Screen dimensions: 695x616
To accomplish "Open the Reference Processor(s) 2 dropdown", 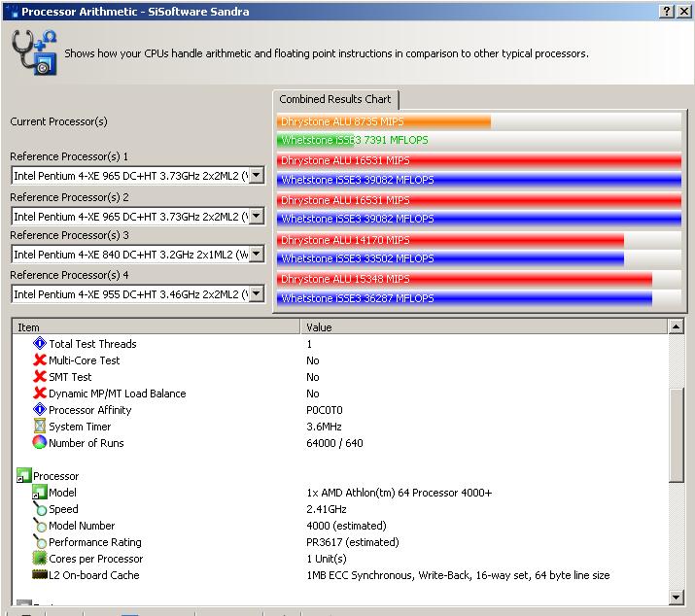I will coord(257,217).
